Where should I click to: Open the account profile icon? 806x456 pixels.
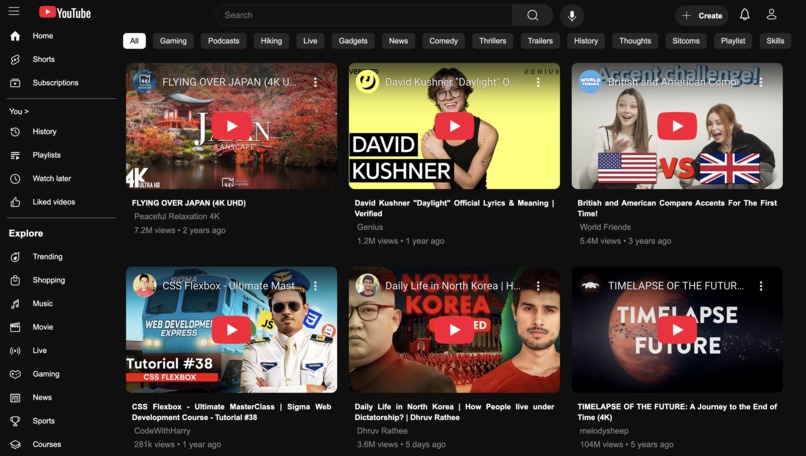coord(771,15)
